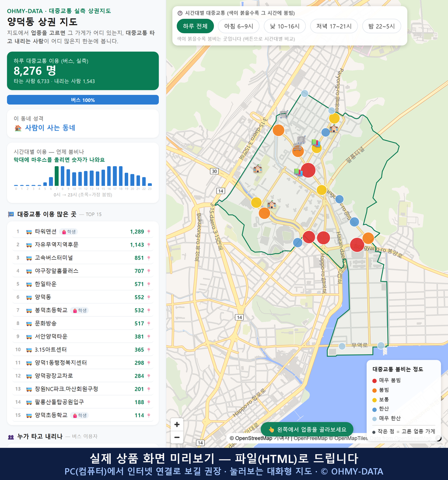Viewport: 448px width, 480px height.
Task: Switch to 낮 10~16시 time range
Action: (x=285, y=26)
